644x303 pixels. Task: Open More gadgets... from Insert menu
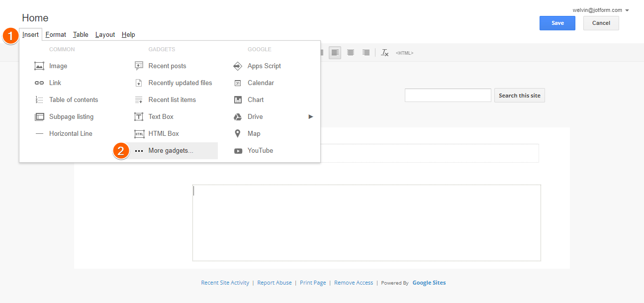coord(171,151)
